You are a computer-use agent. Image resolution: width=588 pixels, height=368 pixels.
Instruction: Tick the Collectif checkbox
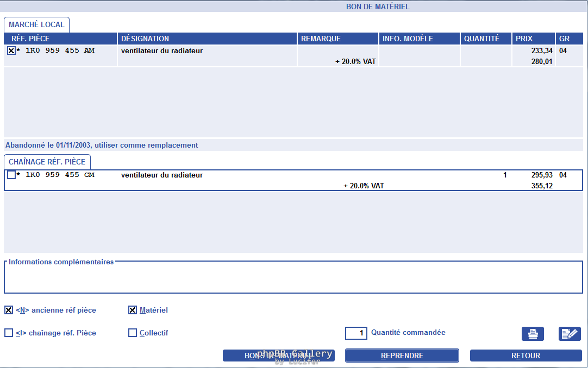133,333
